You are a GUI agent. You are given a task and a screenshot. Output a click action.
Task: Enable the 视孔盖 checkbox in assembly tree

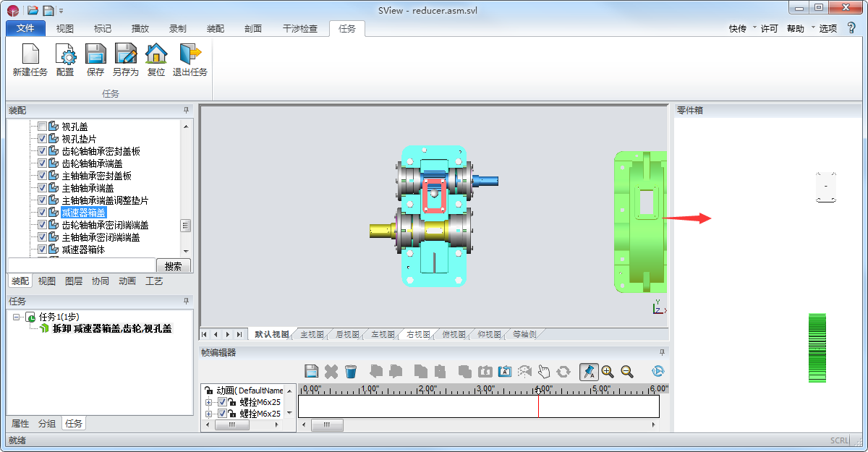point(42,127)
